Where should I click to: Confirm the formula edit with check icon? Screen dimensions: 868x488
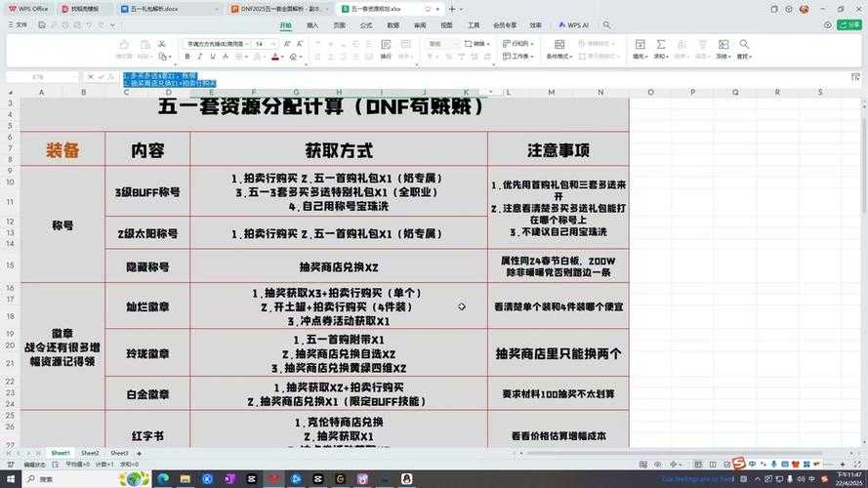(101, 77)
